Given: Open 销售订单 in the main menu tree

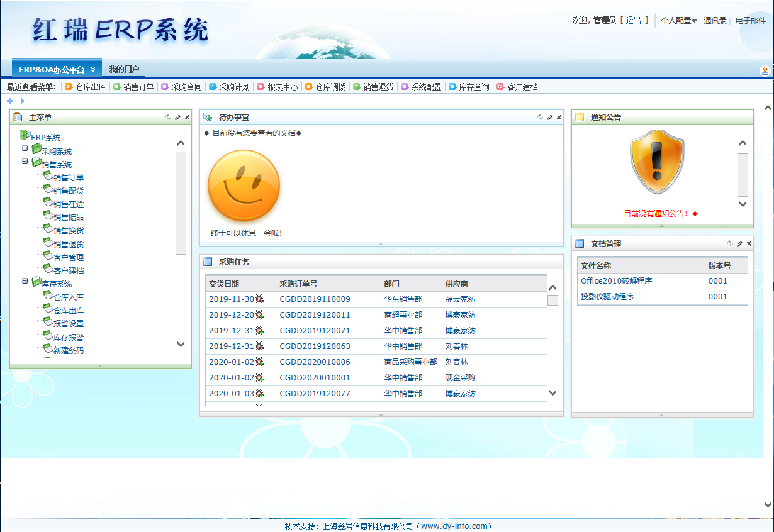Looking at the screenshot, I should (68, 178).
